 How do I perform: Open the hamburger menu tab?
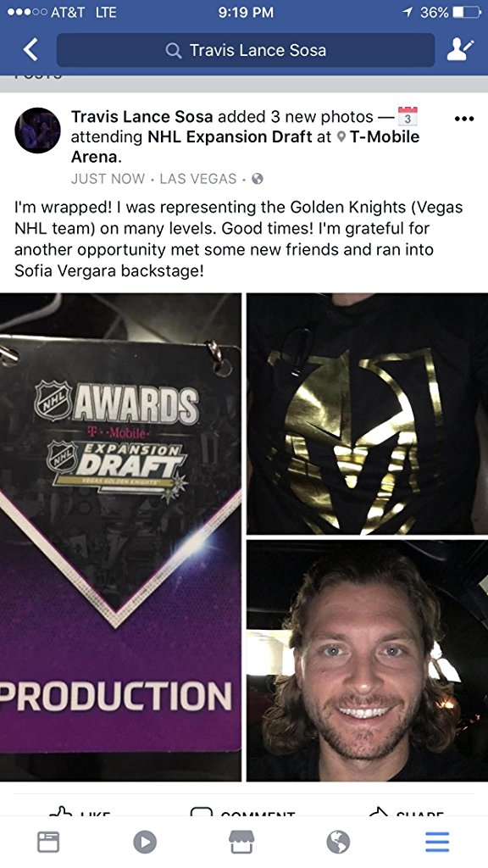[x=437, y=842]
